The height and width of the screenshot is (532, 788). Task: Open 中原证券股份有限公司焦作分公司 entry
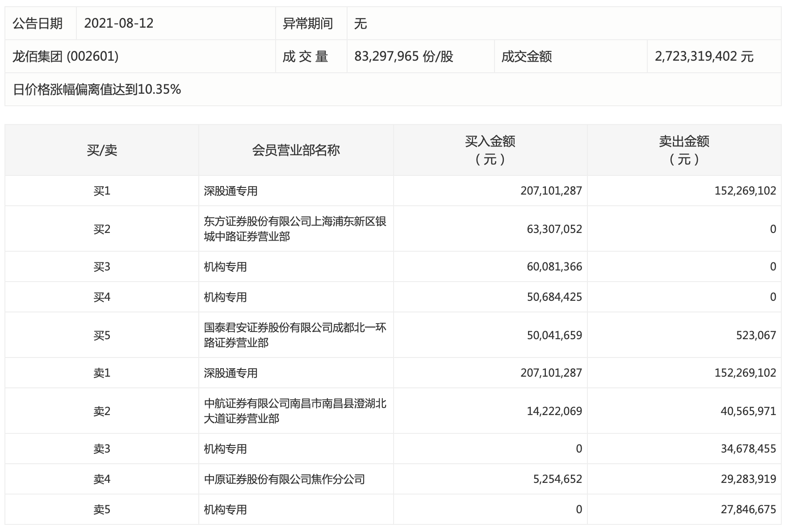[285, 479]
